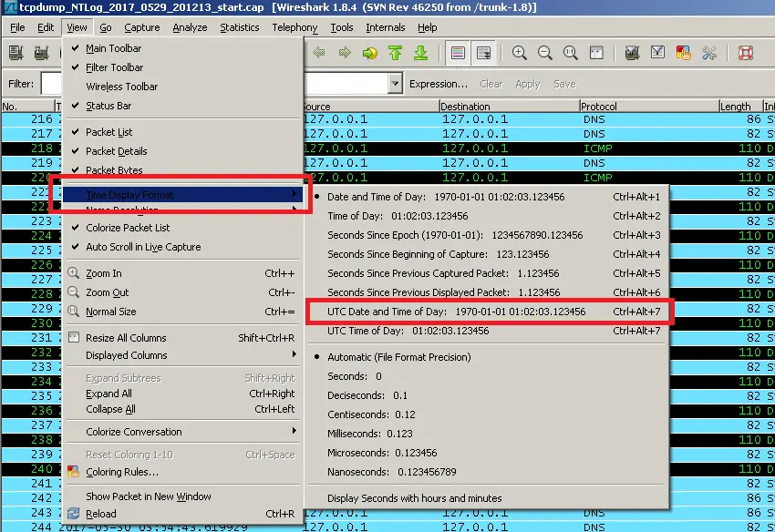Enable Display Seconds with hours and minutes
The height and width of the screenshot is (532, 775).
point(488,498)
